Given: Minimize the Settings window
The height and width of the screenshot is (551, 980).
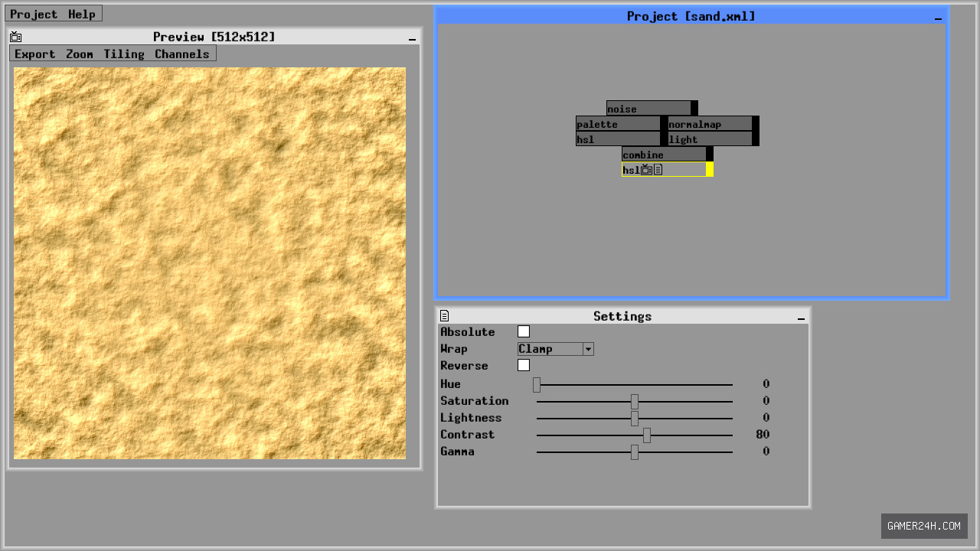Looking at the screenshot, I should [x=801, y=317].
